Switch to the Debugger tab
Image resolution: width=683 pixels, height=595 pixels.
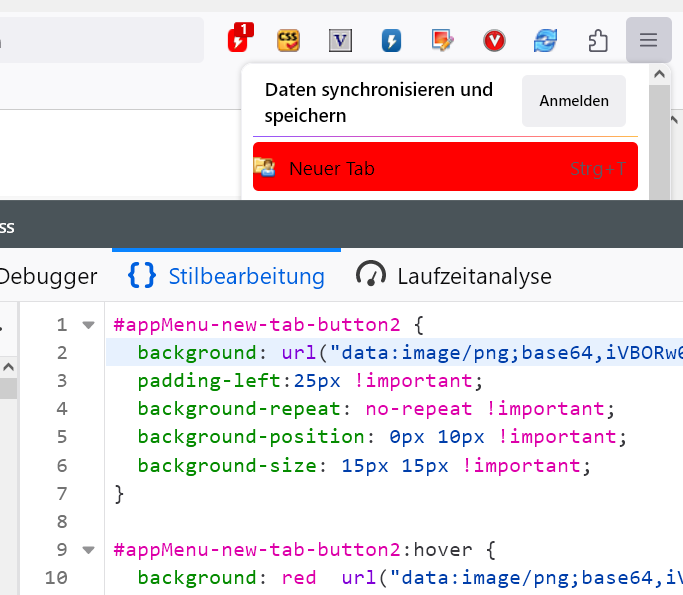point(48,275)
